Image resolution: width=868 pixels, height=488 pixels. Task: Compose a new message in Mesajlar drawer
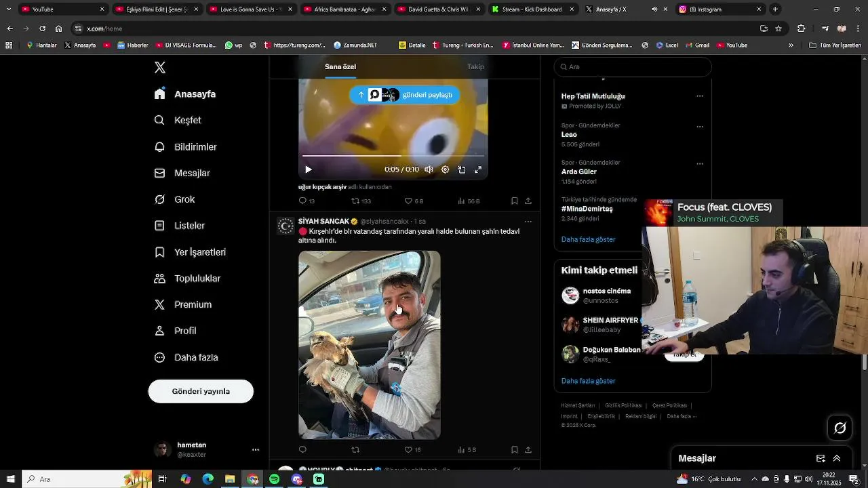[821, 458]
